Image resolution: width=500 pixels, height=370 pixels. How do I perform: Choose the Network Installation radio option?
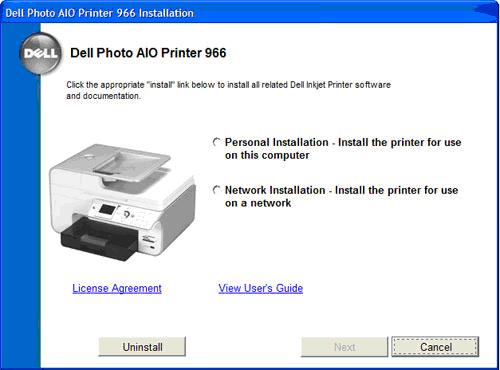pyautogui.click(x=217, y=190)
